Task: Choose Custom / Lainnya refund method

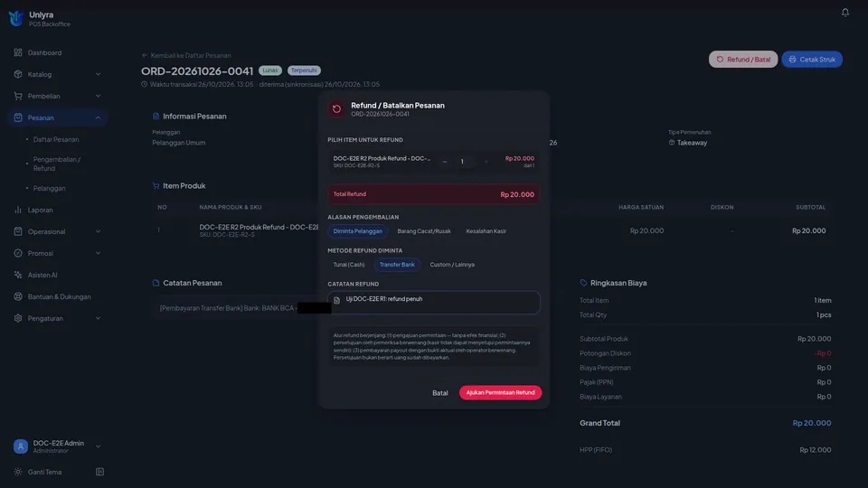Action: pos(452,265)
